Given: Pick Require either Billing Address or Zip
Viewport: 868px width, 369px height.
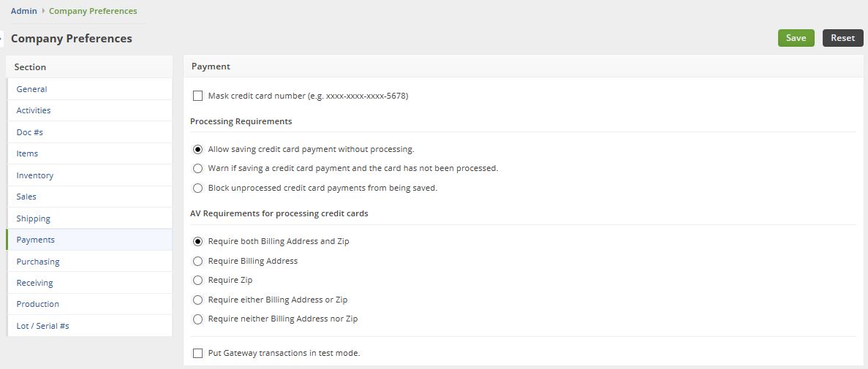Looking at the screenshot, I should (198, 300).
